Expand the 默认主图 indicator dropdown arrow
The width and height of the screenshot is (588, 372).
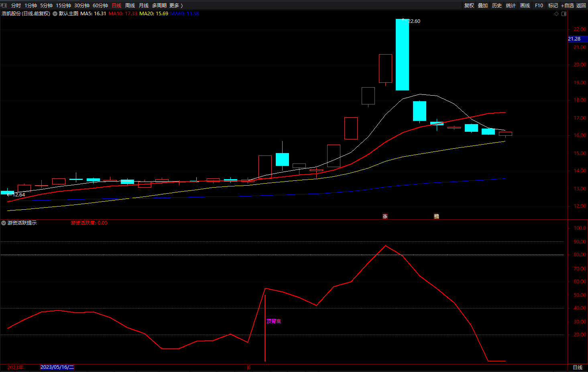tap(55, 14)
